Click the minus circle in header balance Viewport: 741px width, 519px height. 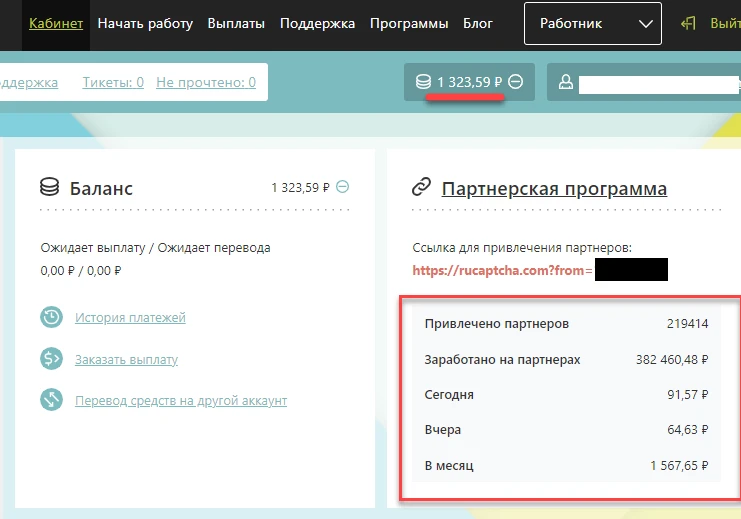[516, 82]
